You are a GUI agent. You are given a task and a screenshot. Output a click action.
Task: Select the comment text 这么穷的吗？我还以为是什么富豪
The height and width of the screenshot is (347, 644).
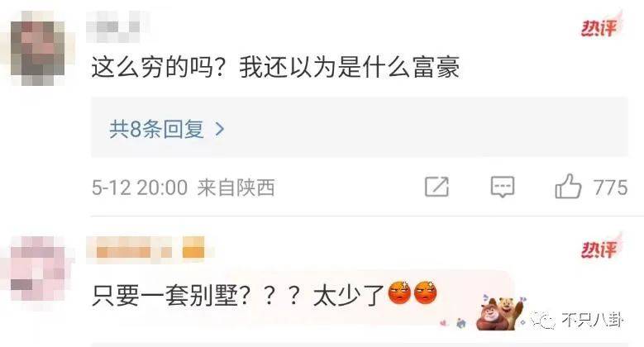pos(275,68)
